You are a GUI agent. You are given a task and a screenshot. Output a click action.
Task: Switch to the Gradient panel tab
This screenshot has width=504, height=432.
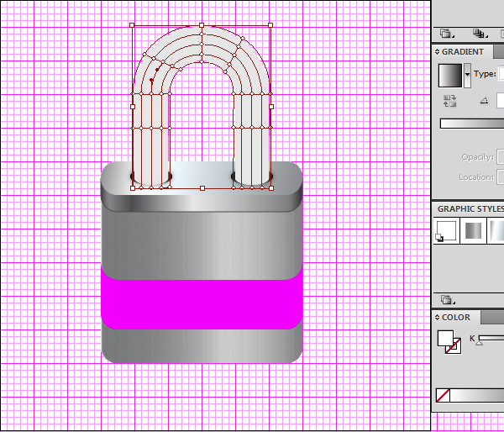(x=462, y=52)
